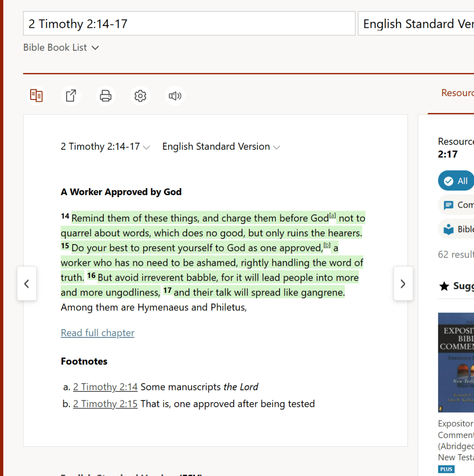Switch to the Resources tab
The width and height of the screenshot is (474, 476).
coord(457,93)
